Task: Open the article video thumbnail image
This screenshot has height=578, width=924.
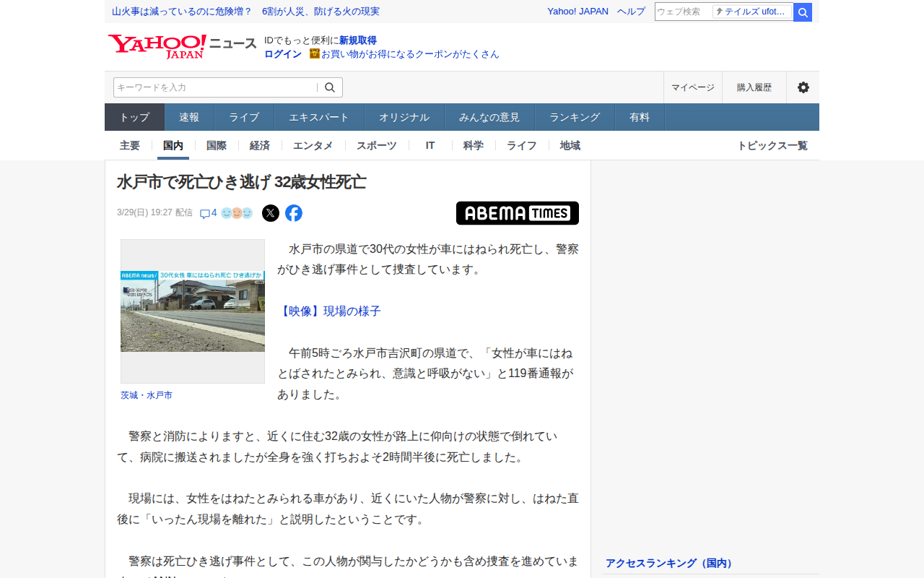Action: click(193, 311)
